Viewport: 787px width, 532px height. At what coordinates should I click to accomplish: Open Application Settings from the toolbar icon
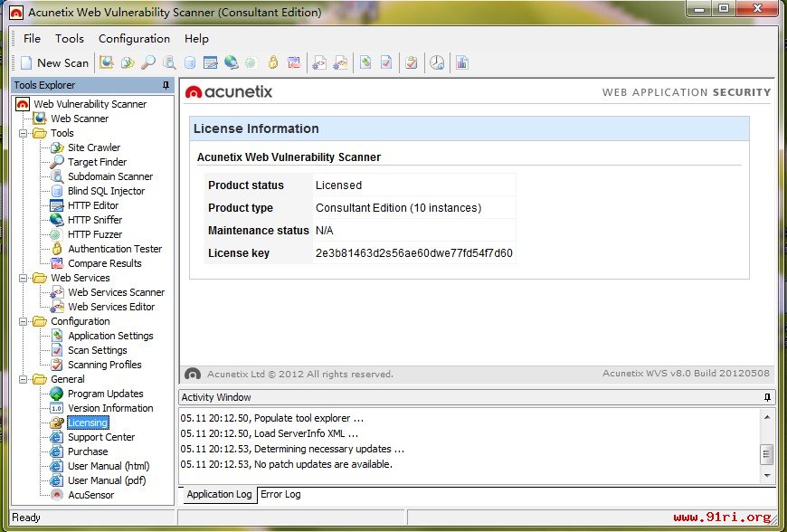tap(365, 62)
